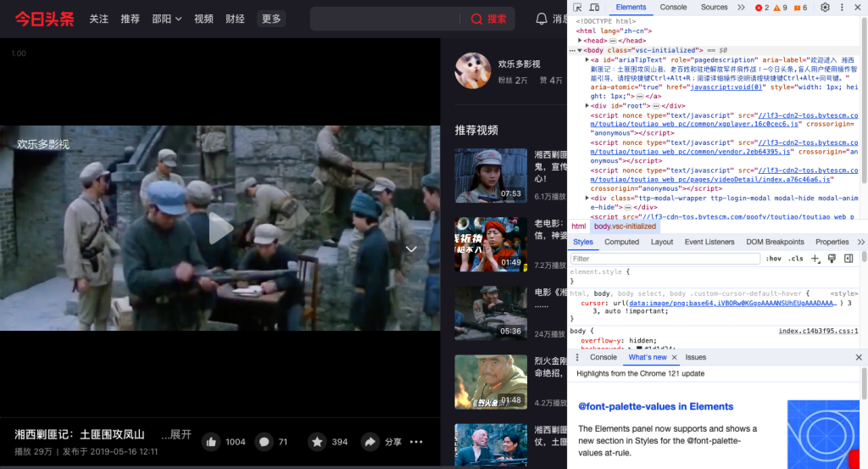Toggle the rendering emulations brush icon
Image resolution: width=868 pixels, height=469 pixels.
[x=832, y=259]
